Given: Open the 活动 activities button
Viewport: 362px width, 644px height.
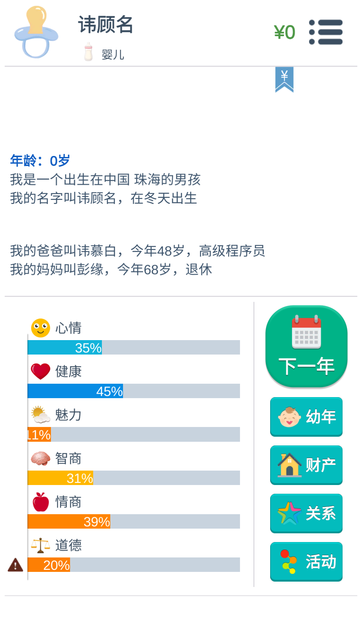Looking at the screenshot, I should pyautogui.click(x=306, y=562).
